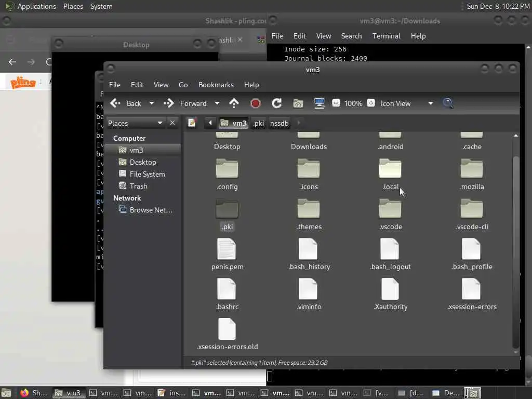532x399 pixels.
Task: Click the clock showing Sun Dec 8
Action: click(498, 6)
